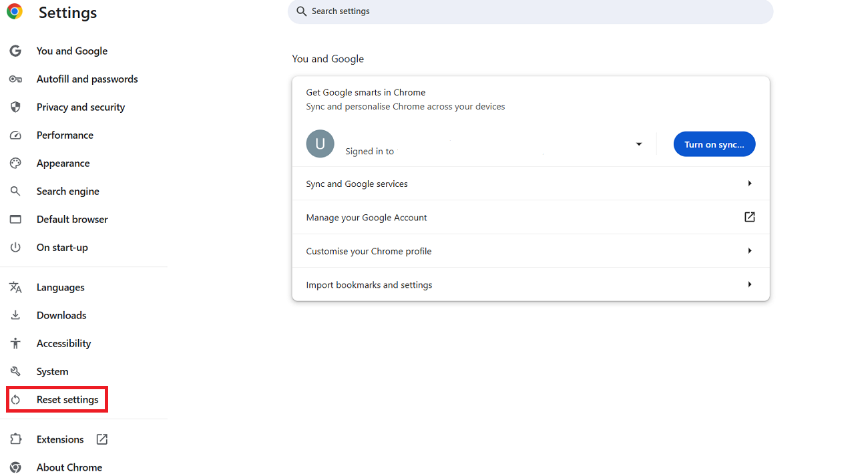This screenshot has width=868, height=476.
Task: Click the Google G icon in sidebar
Action: 15,51
